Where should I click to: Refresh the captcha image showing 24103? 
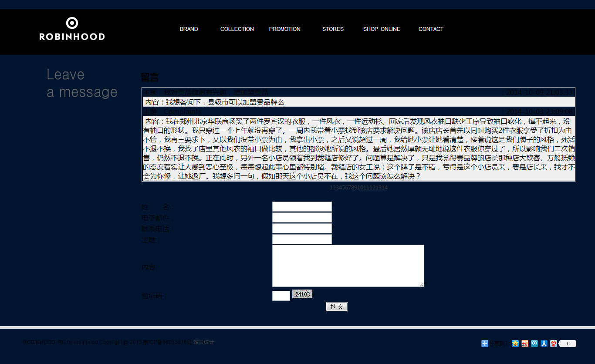pyautogui.click(x=302, y=294)
